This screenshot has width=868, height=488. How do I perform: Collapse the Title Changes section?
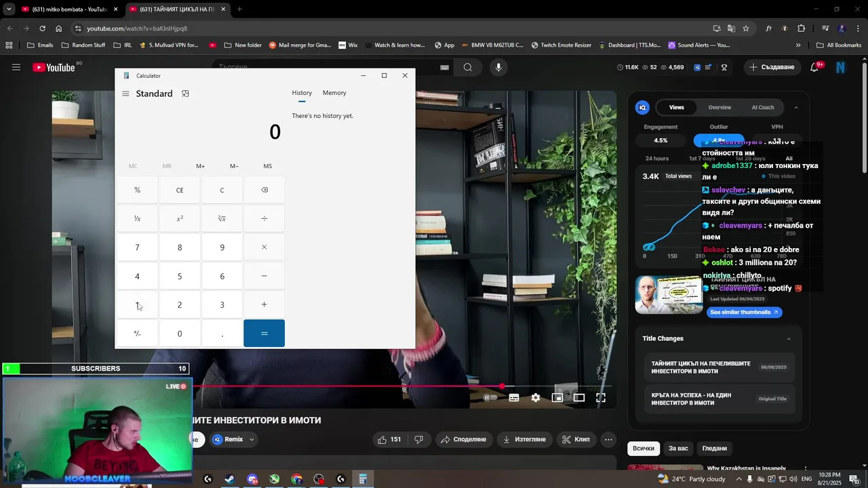(789, 339)
